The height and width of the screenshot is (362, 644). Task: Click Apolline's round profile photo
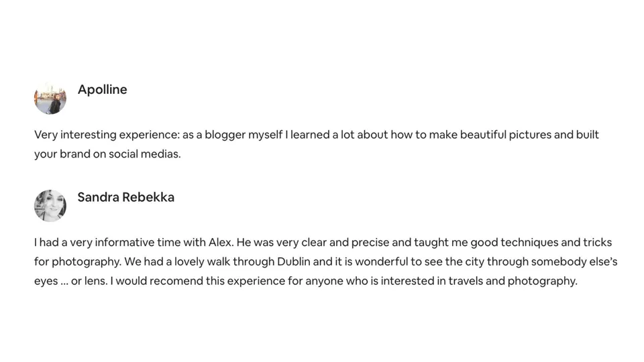[x=50, y=99]
